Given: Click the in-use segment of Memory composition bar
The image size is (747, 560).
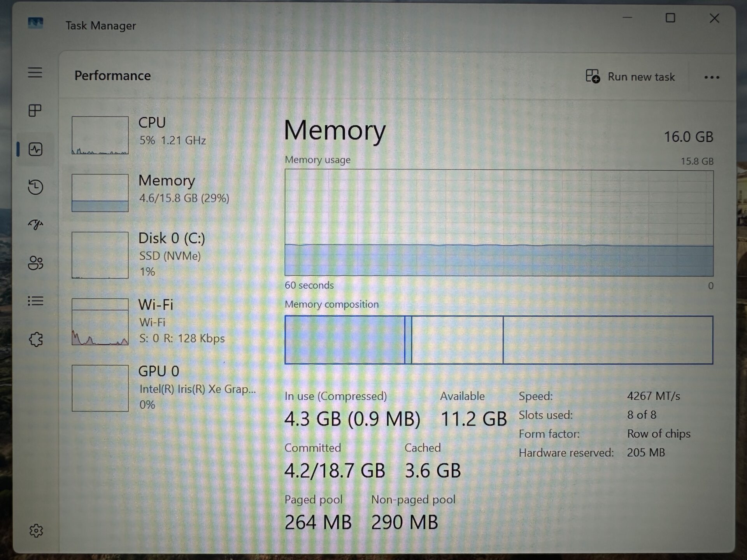Looking at the screenshot, I should (345, 340).
